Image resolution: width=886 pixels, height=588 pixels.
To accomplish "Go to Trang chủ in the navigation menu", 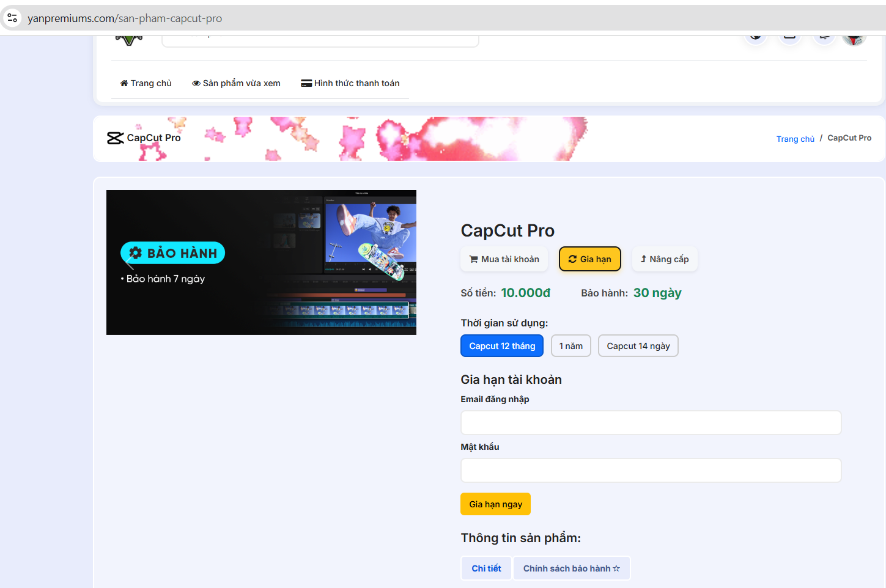I will click(146, 83).
